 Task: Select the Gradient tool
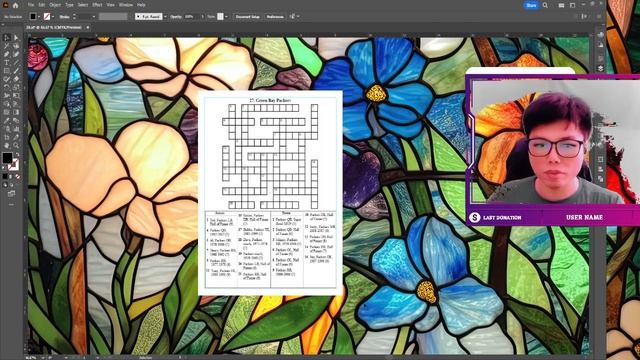16,112
